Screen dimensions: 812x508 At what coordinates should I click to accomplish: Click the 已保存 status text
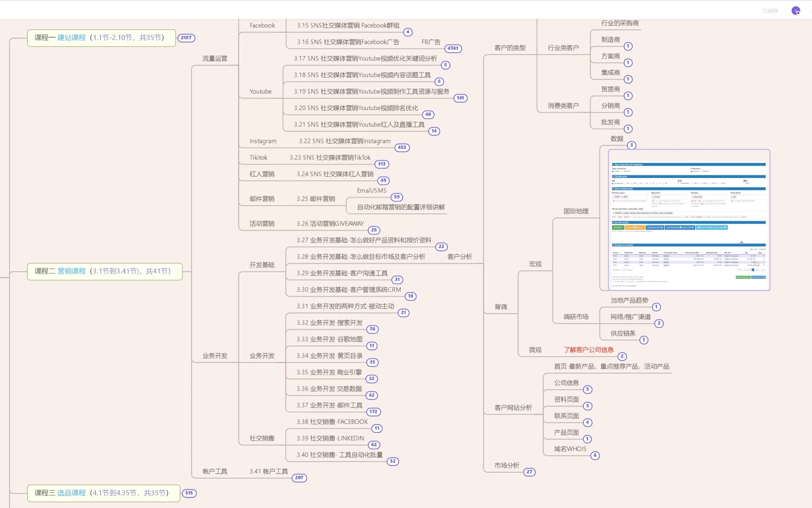click(x=770, y=11)
